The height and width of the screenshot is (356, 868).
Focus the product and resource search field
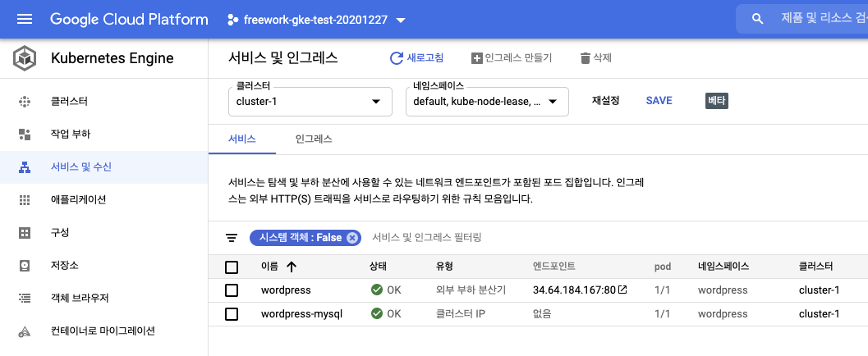pos(823,19)
